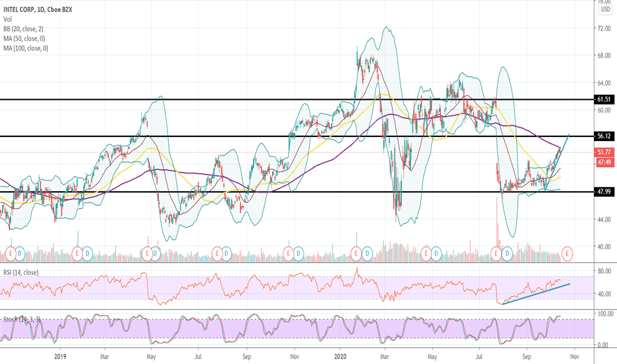Viewport: 617px width, 364px height.
Task: Click the 47.99 horizontal line price label
Action: point(604,192)
